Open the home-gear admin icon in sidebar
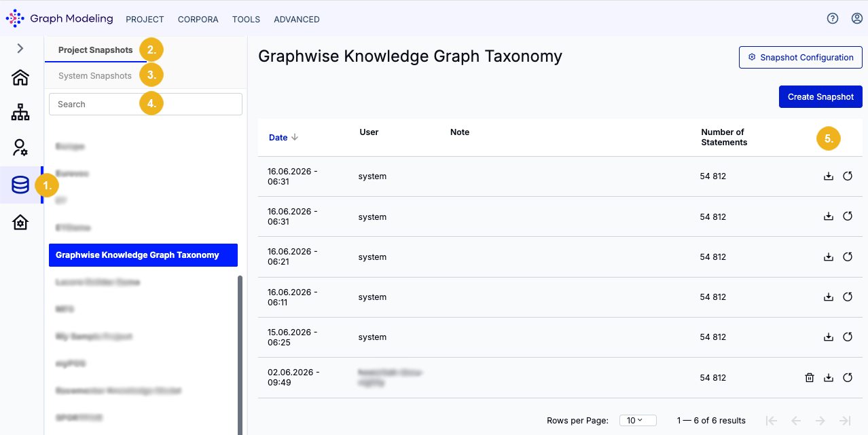 20,222
